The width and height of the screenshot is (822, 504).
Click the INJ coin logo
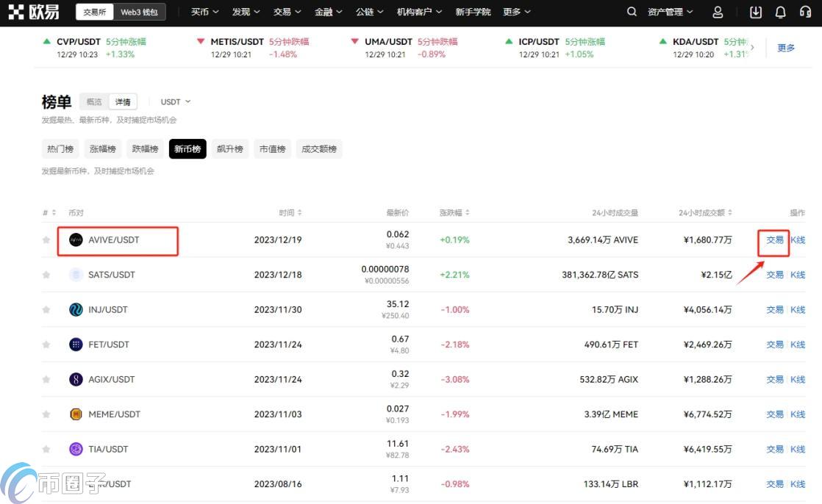76,309
